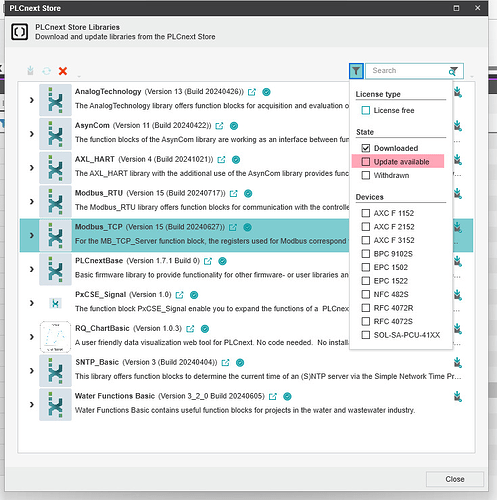Open AXL_HART external store link
Screen dimensions: 497x500
221,160
